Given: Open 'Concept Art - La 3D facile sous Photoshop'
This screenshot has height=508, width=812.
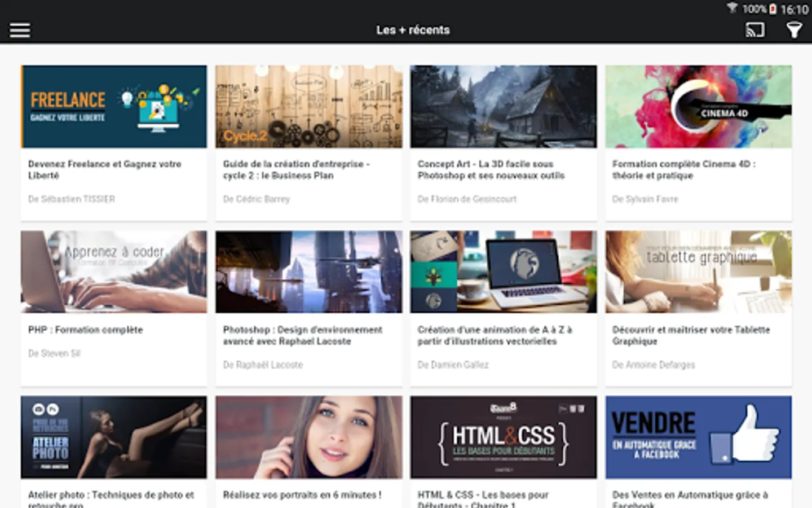Looking at the screenshot, I should [x=491, y=170].
